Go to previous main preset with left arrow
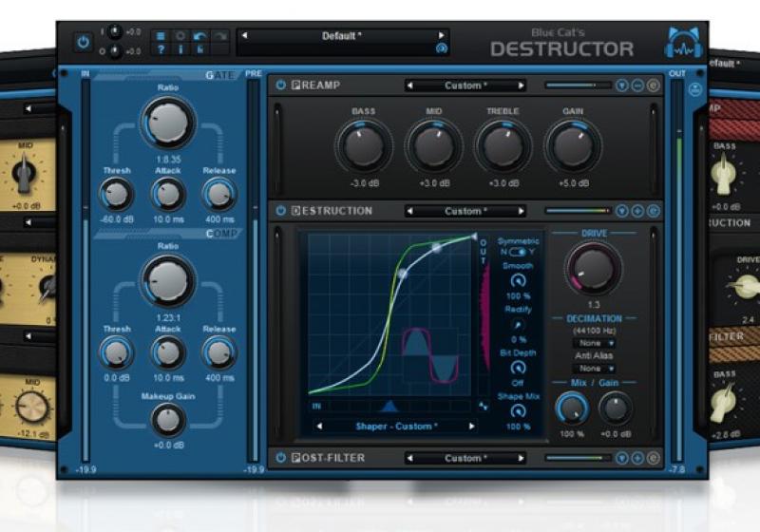This screenshot has height=532, width=760. click(244, 36)
